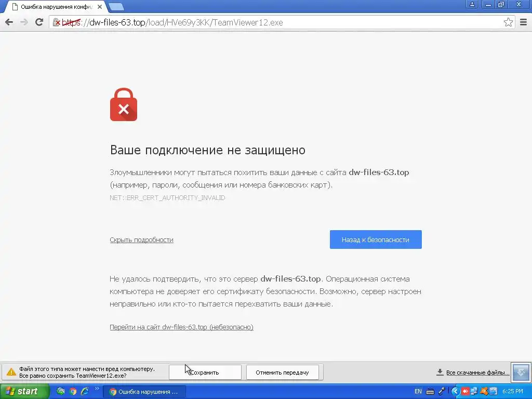The width and height of the screenshot is (532, 399).
Task: Reload the page with the refresh icon
Action: (x=39, y=22)
